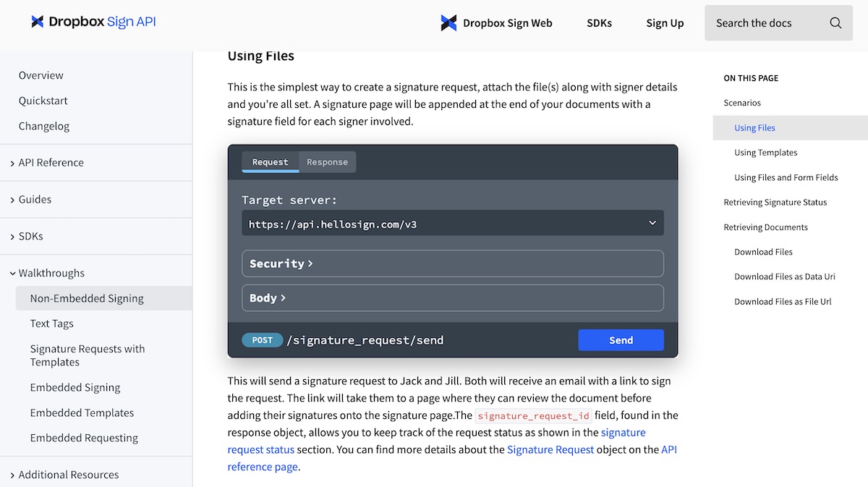Viewport: 868px width, 487px height.
Task: Click the Dropbox Sign API logo
Action: pyautogui.click(x=93, y=22)
